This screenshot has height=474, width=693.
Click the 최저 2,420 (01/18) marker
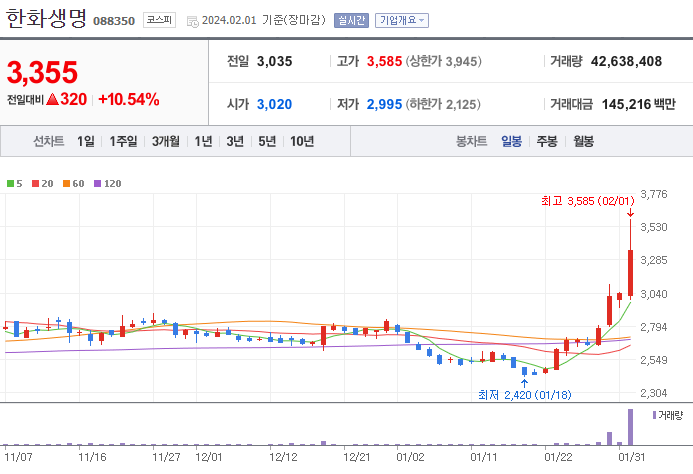tap(525, 395)
